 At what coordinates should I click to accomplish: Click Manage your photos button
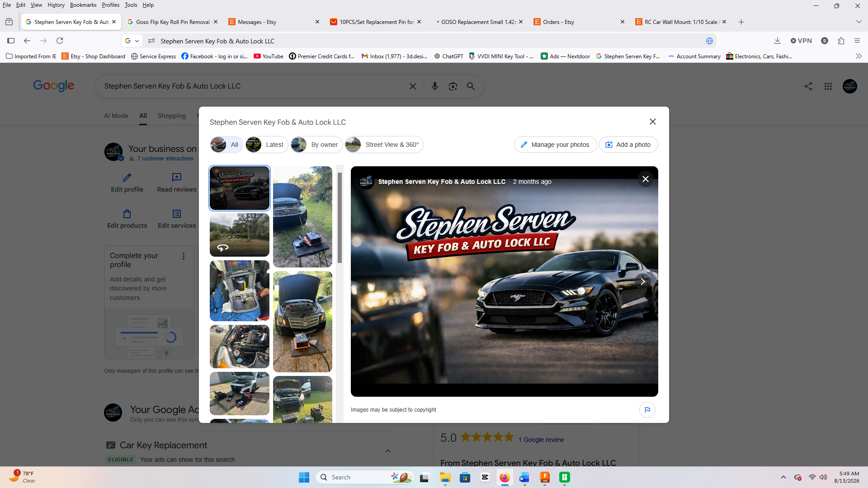(x=555, y=145)
